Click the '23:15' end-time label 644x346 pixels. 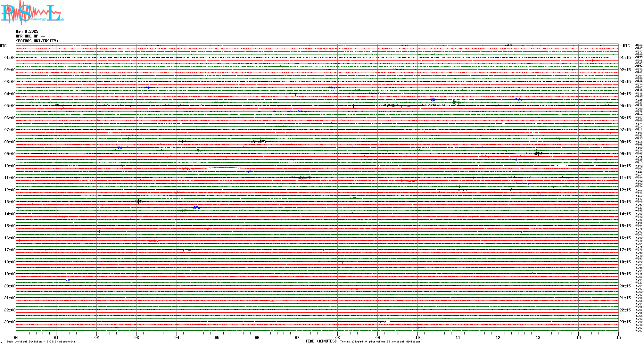point(625,322)
